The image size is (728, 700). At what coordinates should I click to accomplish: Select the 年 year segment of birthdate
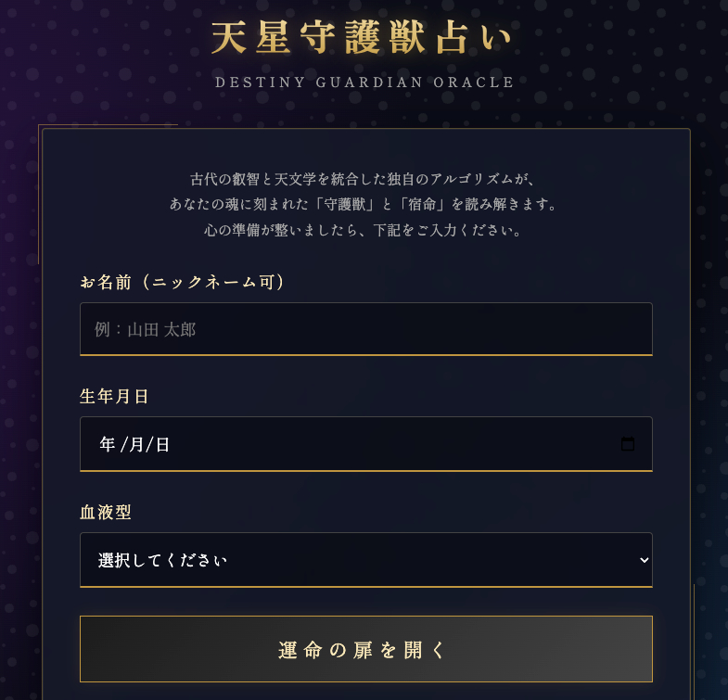point(108,445)
